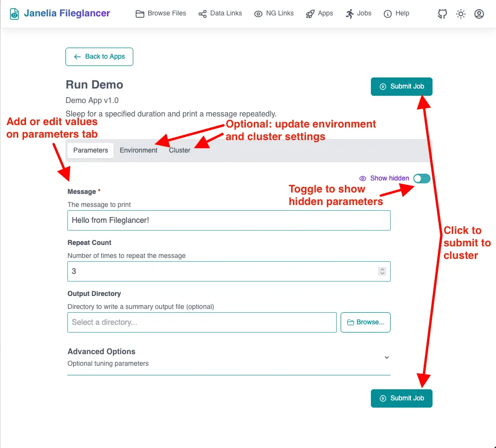
Task: Switch to the Environment tab
Action: (139, 150)
